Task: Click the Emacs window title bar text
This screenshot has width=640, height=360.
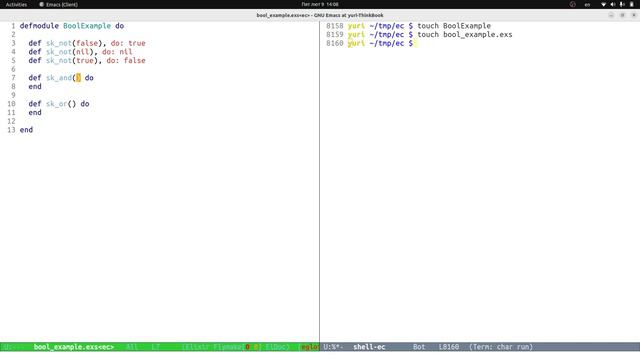Action: [320, 15]
